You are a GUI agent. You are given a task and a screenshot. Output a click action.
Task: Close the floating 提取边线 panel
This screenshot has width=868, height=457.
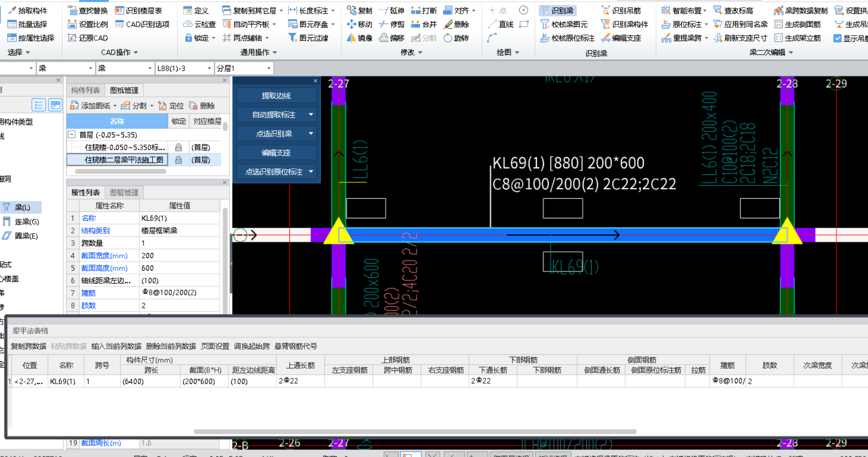click(x=315, y=81)
